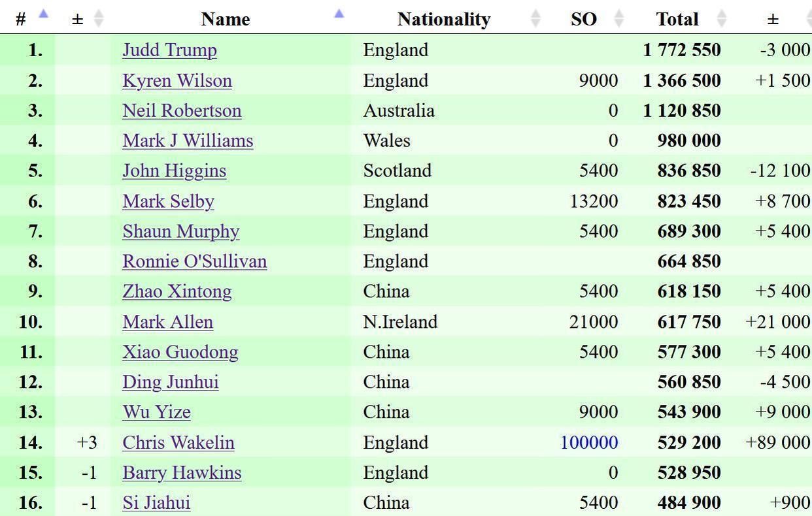812x516 pixels.
Task: Click Chris Wakelin's 100000 SO value
Action: click(x=589, y=443)
